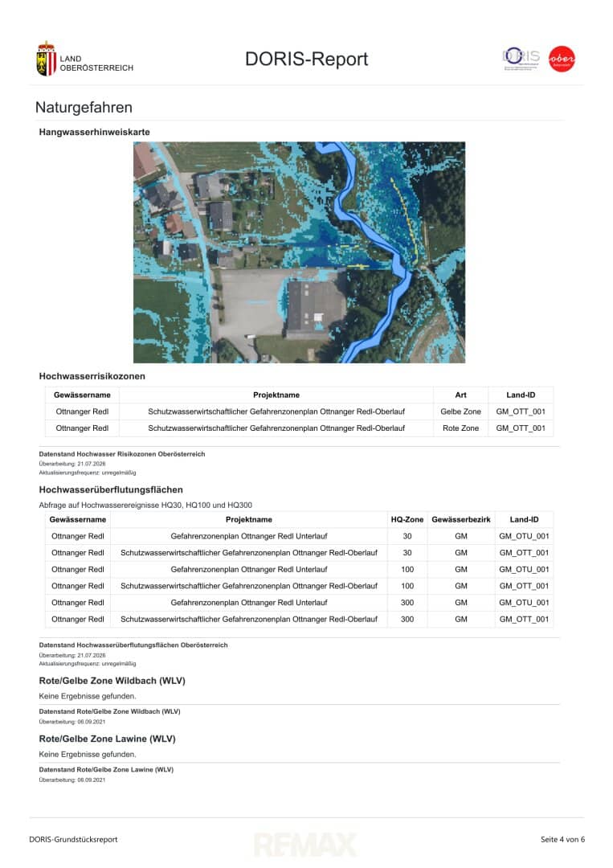Screen dimensions: 613x868
Task: Click GM_OTU_001 in the HQ-Zone 300 row
Action: coord(524,602)
